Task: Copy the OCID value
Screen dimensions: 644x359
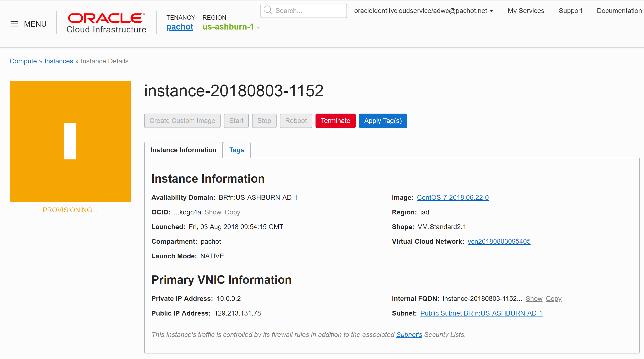Action: 233,212
